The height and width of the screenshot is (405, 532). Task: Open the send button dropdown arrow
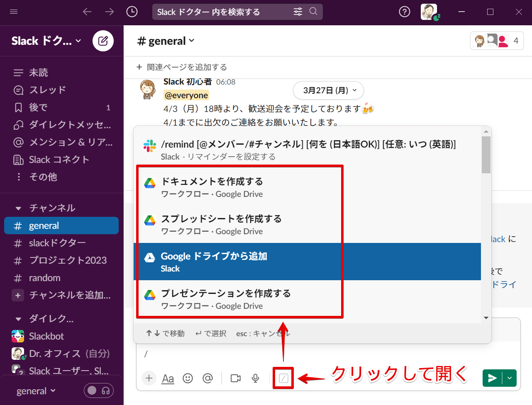click(x=509, y=378)
